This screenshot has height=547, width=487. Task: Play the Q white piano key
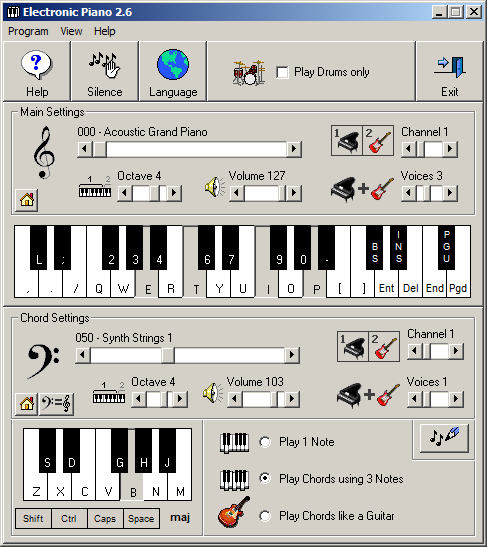coord(99,284)
